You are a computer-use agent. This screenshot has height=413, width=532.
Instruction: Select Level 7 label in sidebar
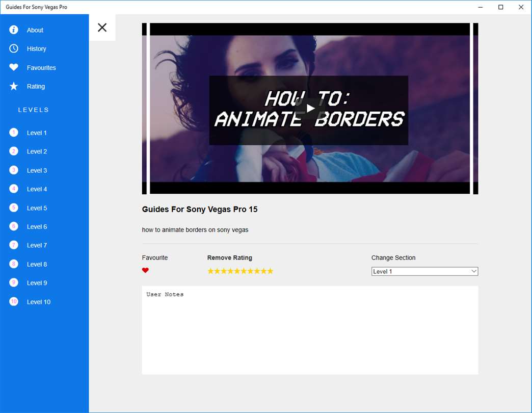tap(37, 245)
